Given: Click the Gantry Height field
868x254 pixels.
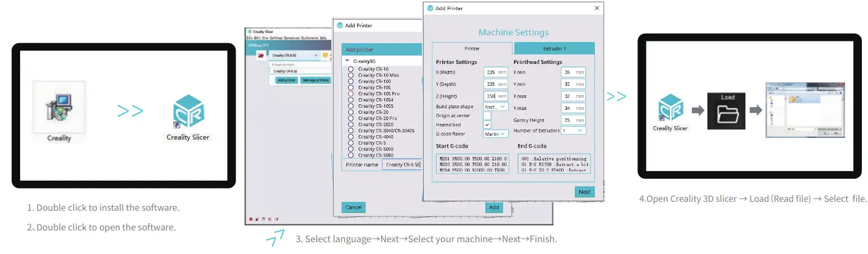Looking at the screenshot, I should tap(574, 121).
